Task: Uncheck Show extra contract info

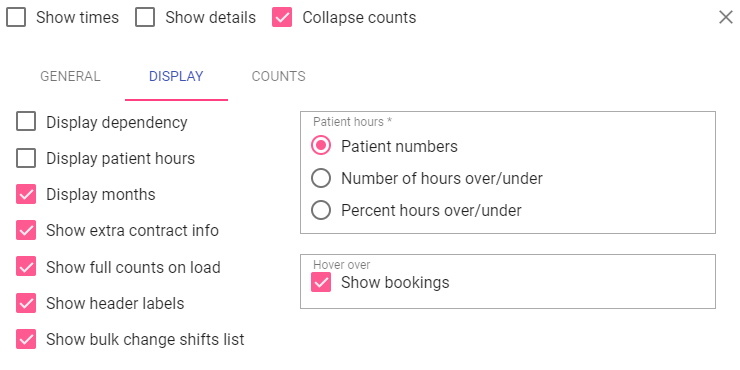Action: pos(26,230)
